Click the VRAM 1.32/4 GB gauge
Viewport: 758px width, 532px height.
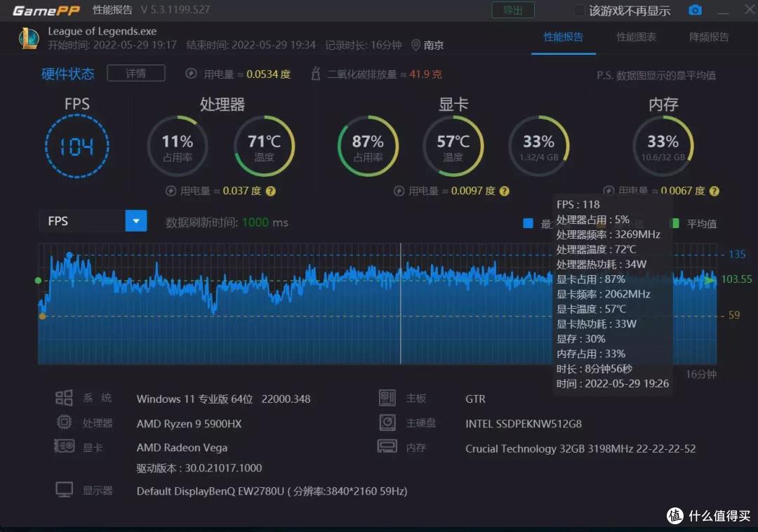pos(538,146)
